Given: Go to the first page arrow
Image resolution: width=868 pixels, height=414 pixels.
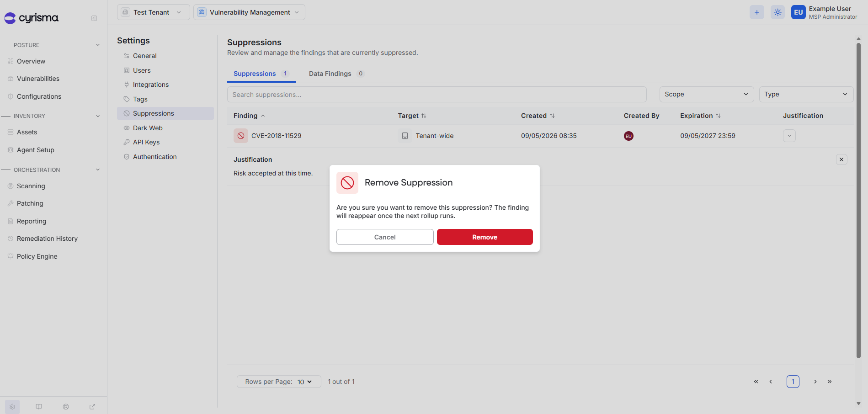Looking at the screenshot, I should click(756, 382).
